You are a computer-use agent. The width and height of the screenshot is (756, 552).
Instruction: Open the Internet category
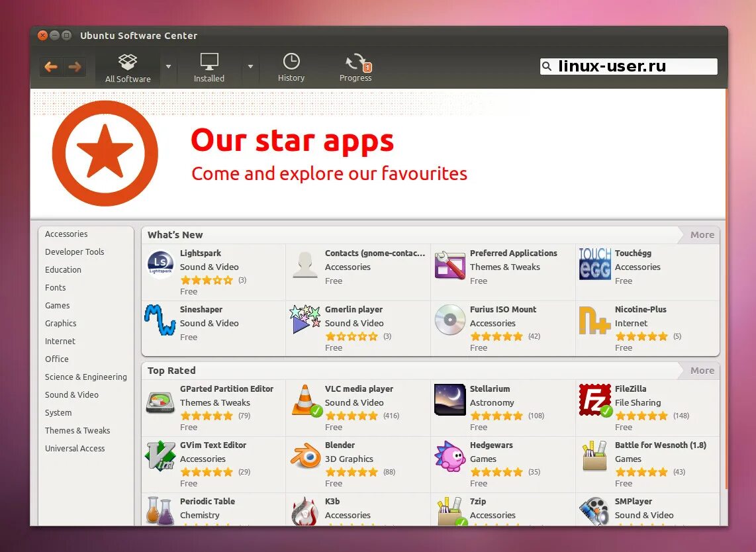60,341
